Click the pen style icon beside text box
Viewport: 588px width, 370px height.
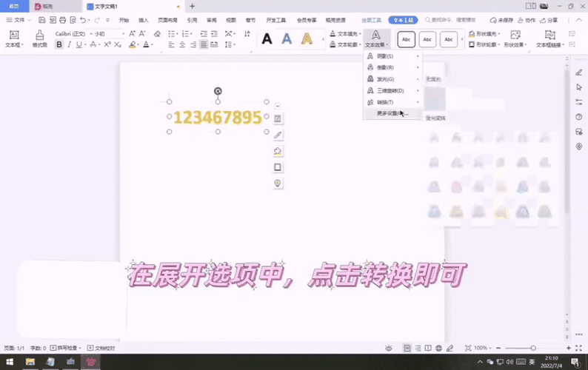[x=278, y=135]
